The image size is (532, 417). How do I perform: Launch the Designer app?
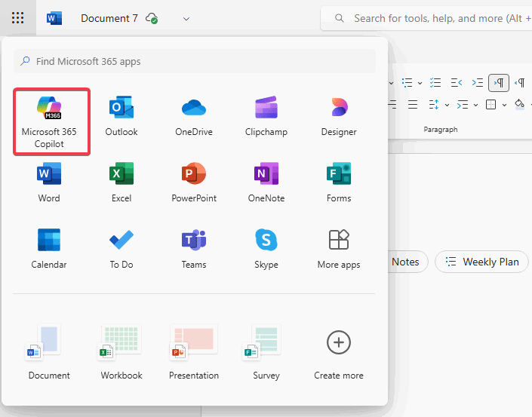pyautogui.click(x=339, y=117)
